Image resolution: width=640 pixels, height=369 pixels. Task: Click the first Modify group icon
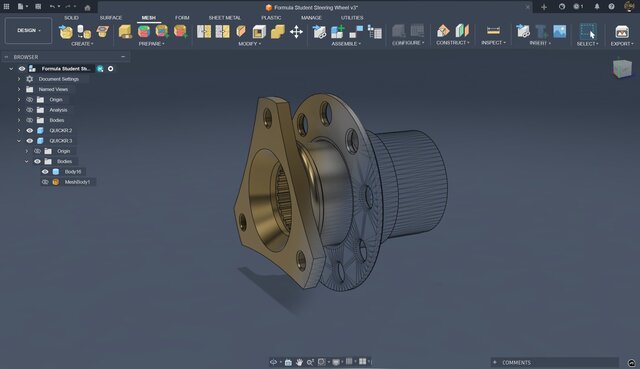pyautogui.click(x=204, y=31)
